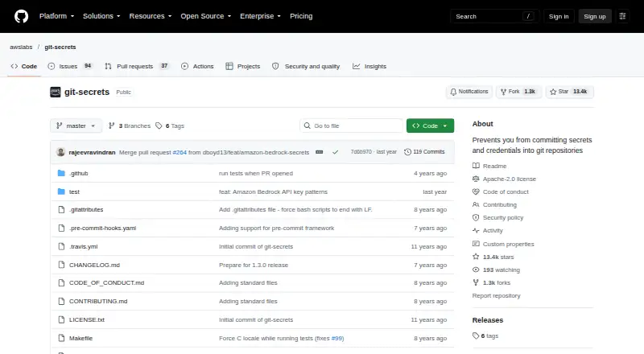
Task: Click the Readme book icon
Action: click(x=476, y=166)
